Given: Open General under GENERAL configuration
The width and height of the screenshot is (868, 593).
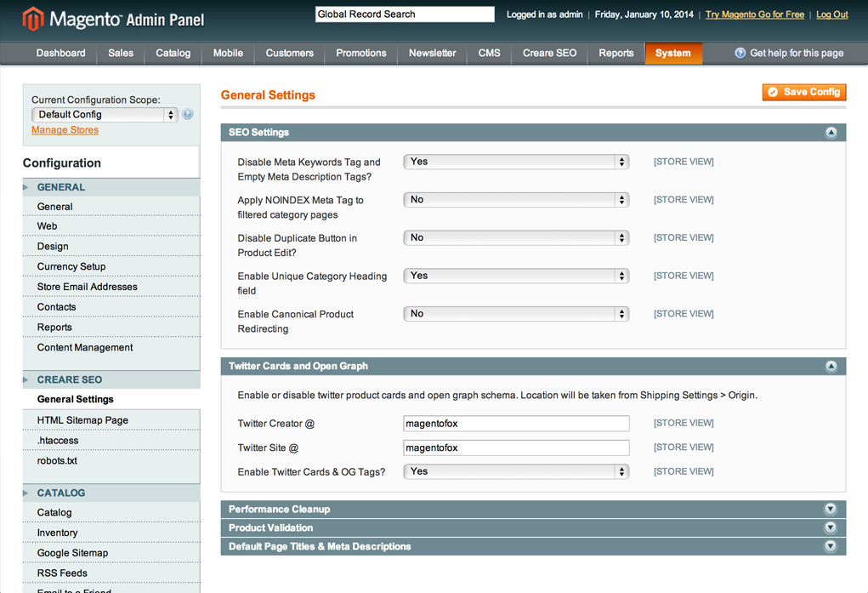Looking at the screenshot, I should 54,207.
